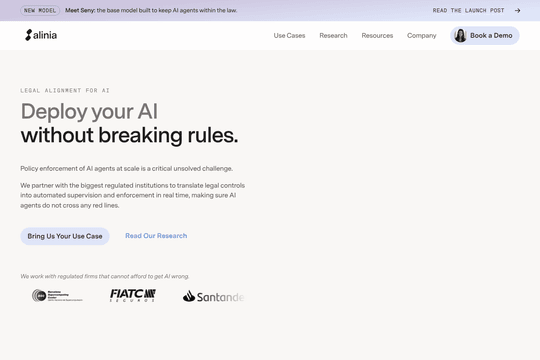This screenshot has height=360, width=540.
Task: Click the Deploy your AI heading
Action: coord(89,111)
